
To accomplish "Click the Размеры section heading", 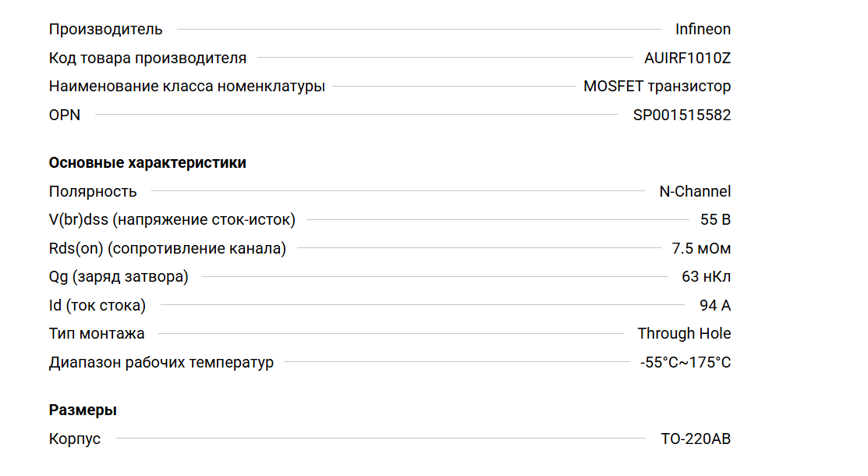I will pyautogui.click(x=83, y=410).
